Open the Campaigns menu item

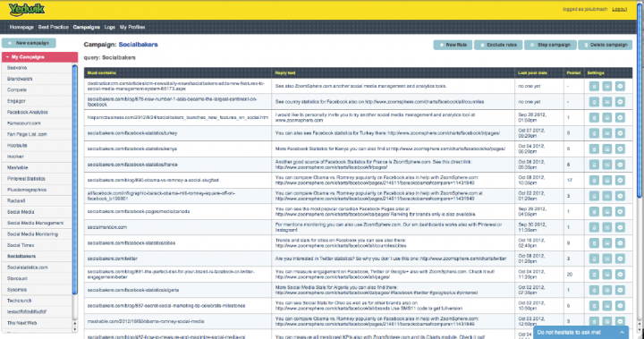click(86, 27)
